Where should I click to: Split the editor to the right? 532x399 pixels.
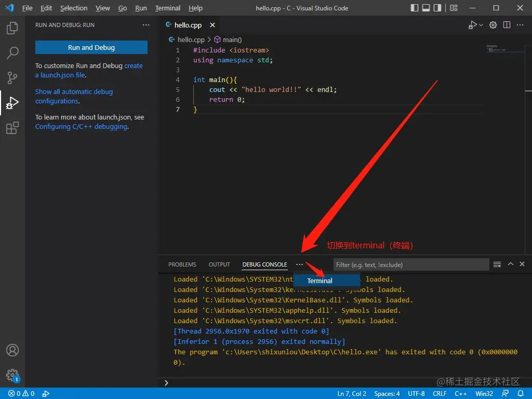click(507, 25)
